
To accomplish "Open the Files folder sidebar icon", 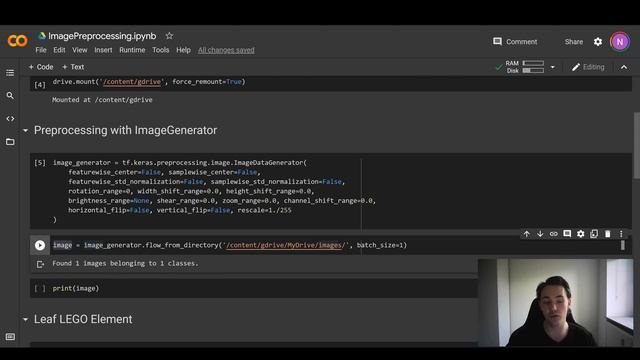I will click(10, 142).
